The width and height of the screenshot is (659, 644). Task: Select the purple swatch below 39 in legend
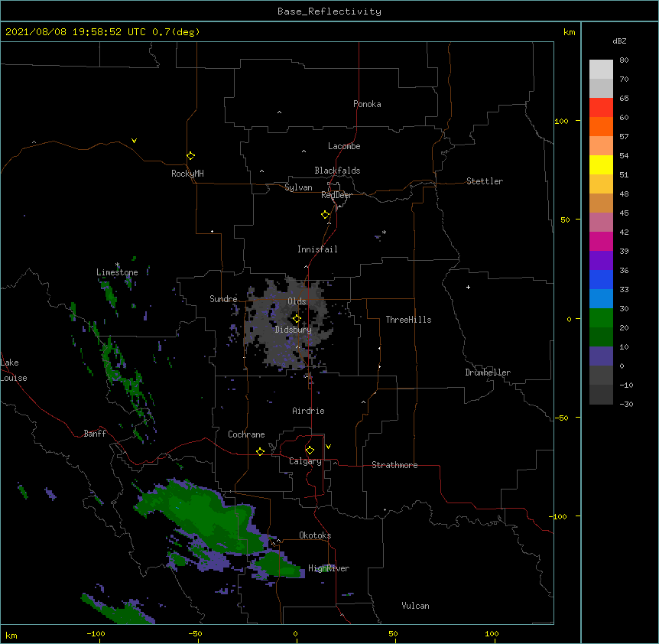click(601, 260)
